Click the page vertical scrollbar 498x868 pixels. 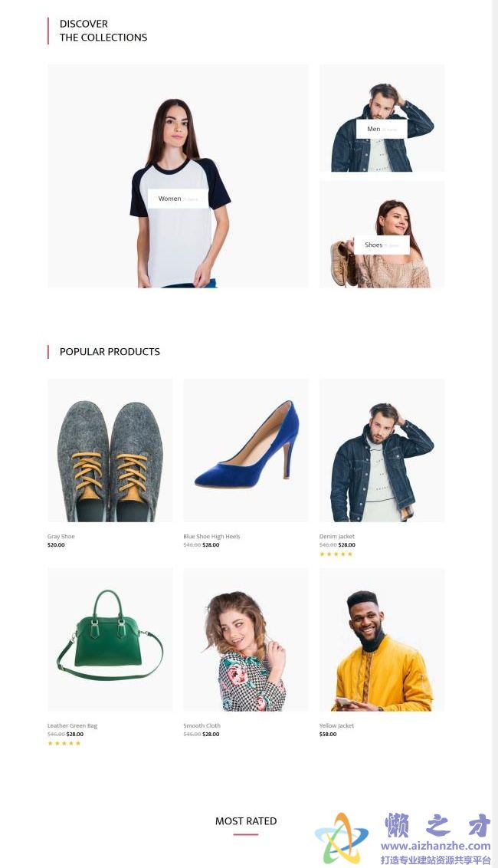point(495,434)
